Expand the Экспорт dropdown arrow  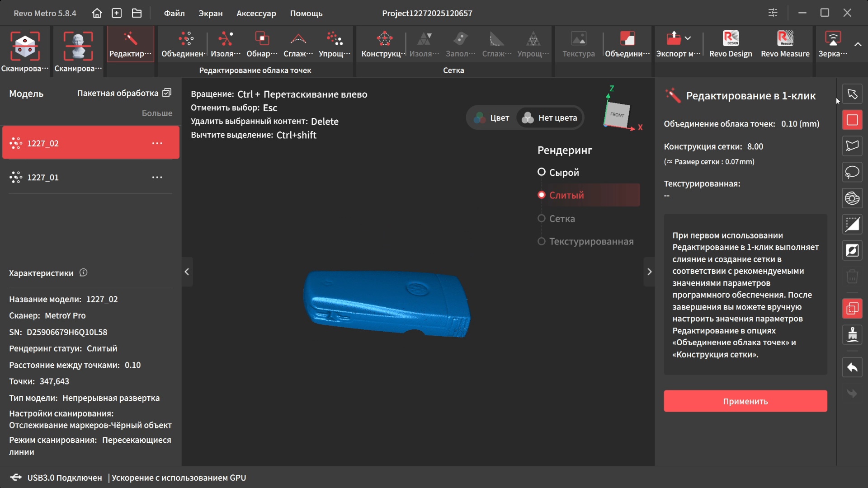(x=688, y=38)
